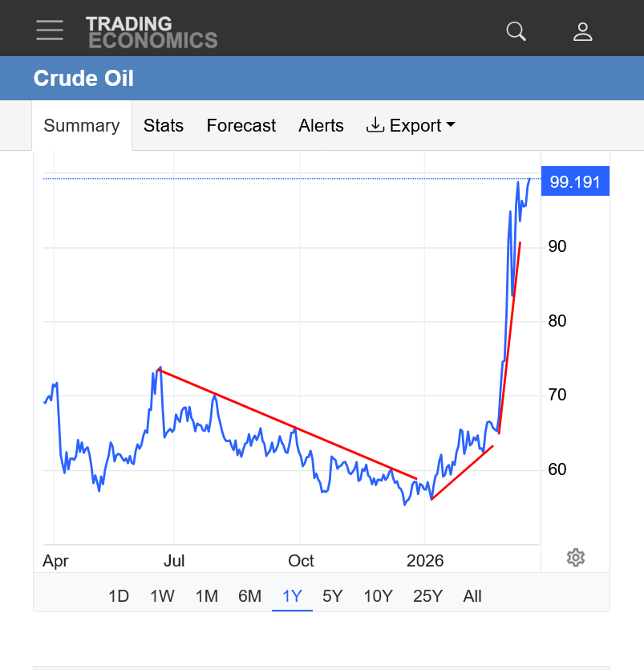Open the user account icon
644x670 pixels.
point(582,31)
